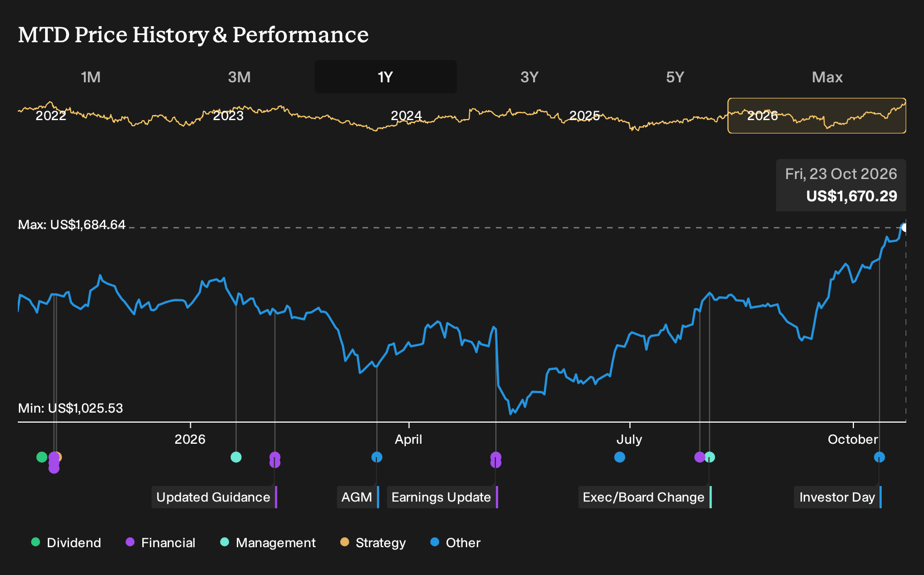This screenshot has height=575, width=924.
Task: Open the Updated Guidance event label
Action: tap(214, 497)
